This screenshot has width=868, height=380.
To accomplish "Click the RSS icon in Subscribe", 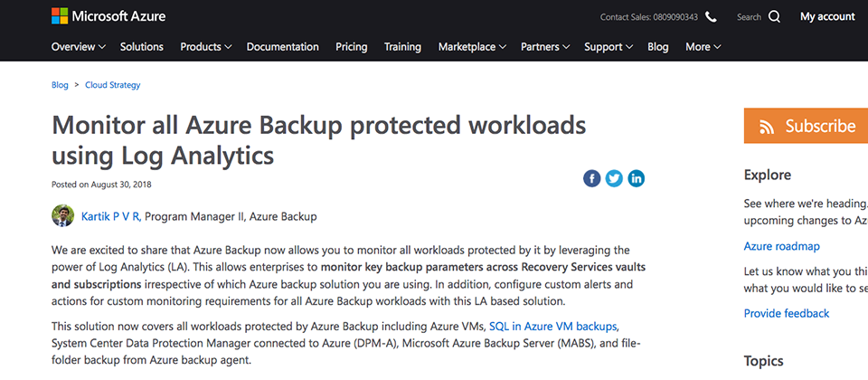I will 767,127.
